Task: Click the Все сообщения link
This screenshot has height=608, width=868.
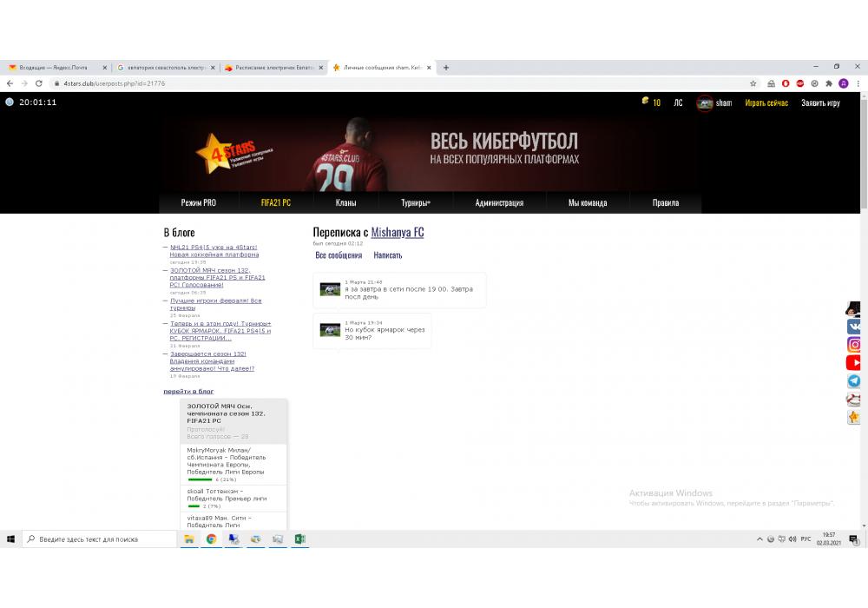Action: point(339,255)
